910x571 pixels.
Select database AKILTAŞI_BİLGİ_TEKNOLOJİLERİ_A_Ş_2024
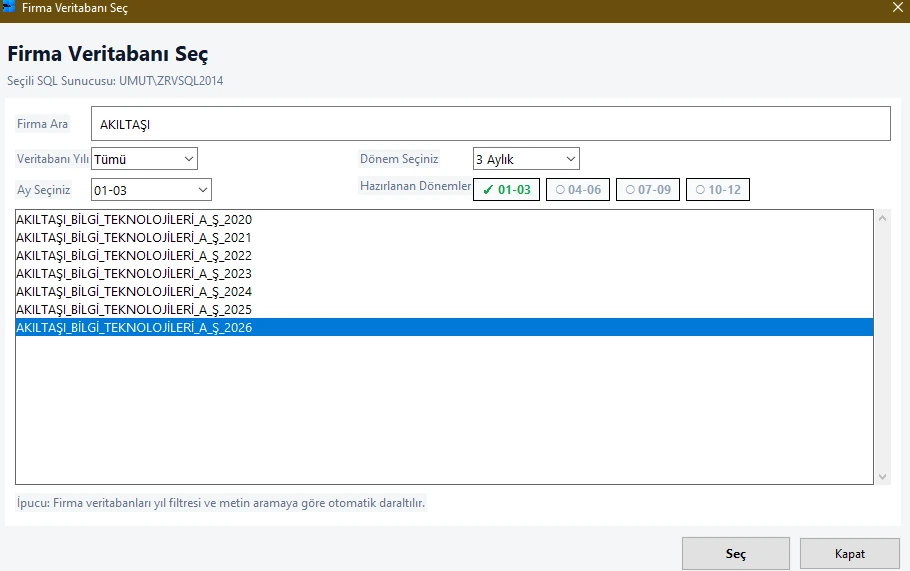[x=444, y=291]
